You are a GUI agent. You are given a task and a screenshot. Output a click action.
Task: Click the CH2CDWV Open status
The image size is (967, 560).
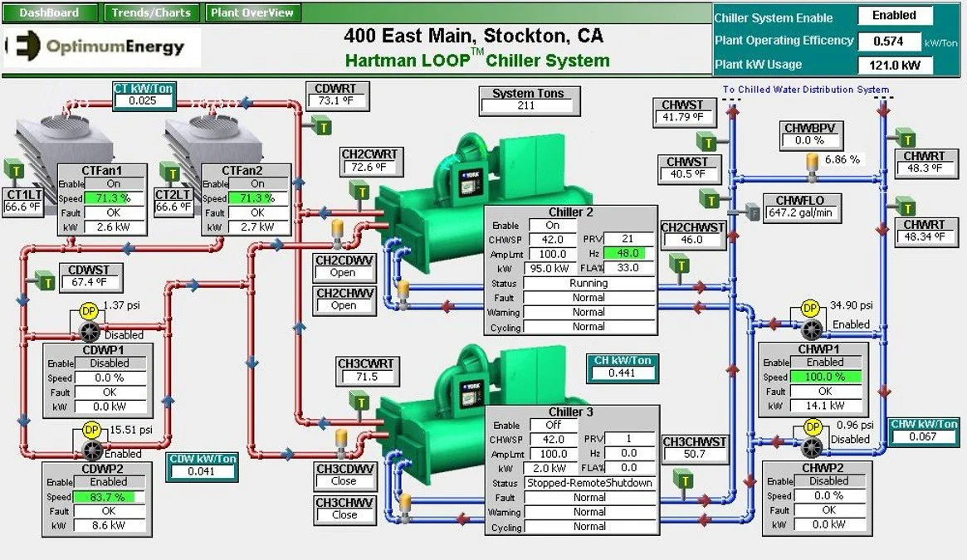pos(343,273)
